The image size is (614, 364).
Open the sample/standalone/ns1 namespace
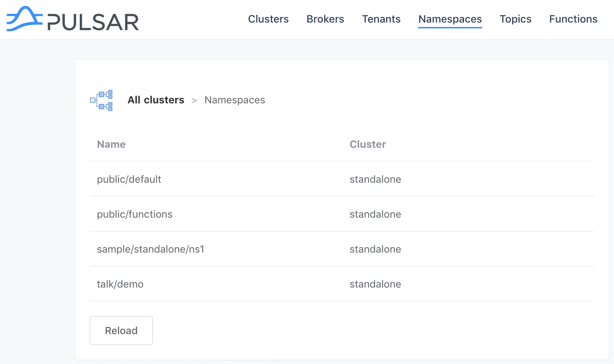[x=151, y=249]
